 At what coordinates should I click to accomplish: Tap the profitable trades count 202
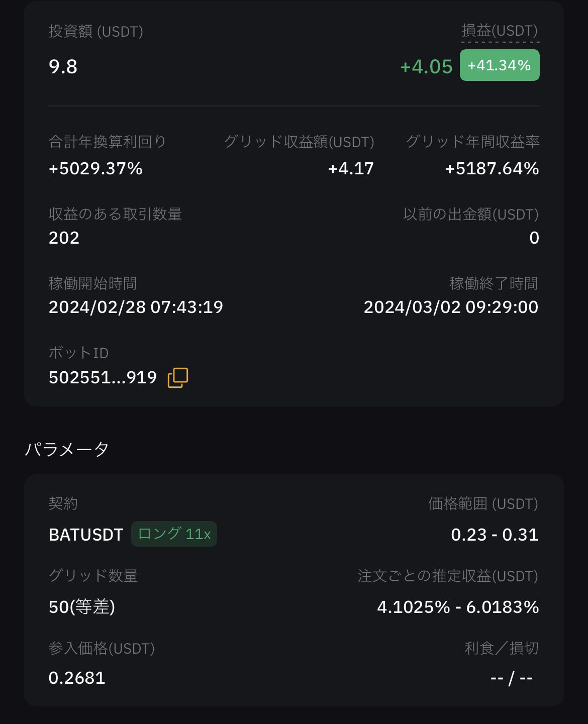click(64, 238)
